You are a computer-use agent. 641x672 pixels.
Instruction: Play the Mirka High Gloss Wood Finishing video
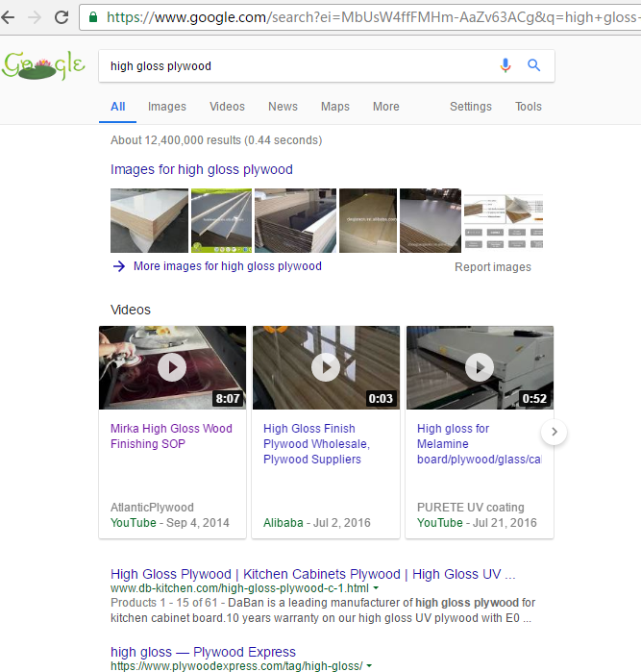[x=172, y=367]
